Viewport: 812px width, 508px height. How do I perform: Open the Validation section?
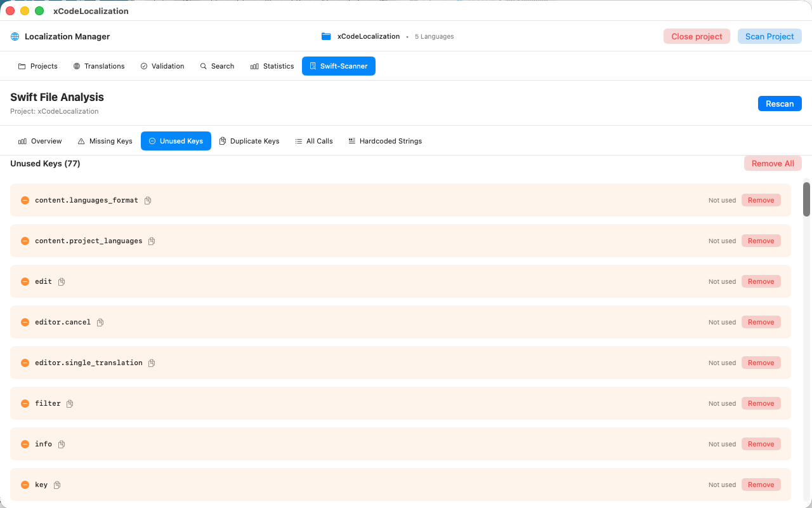(x=162, y=66)
